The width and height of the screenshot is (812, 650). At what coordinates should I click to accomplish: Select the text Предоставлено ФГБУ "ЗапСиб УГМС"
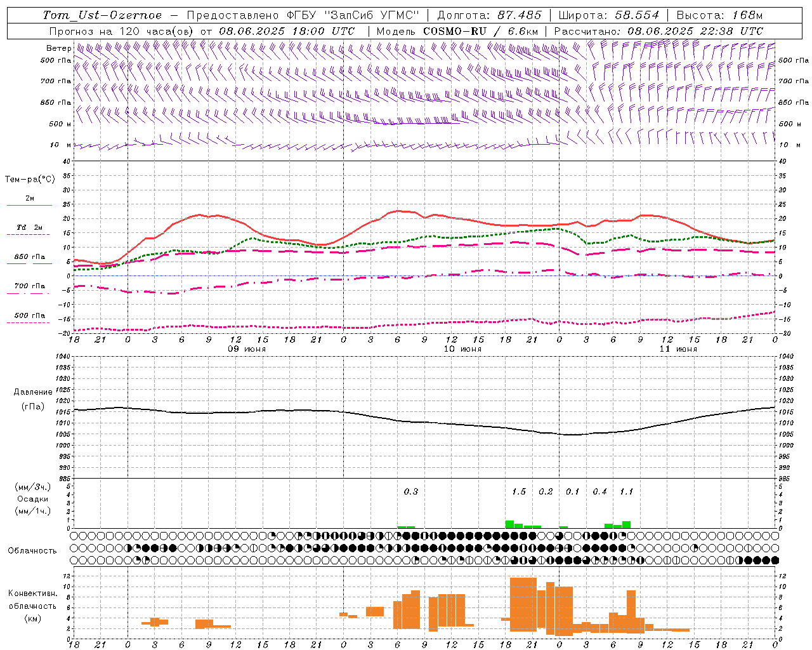click(x=303, y=15)
